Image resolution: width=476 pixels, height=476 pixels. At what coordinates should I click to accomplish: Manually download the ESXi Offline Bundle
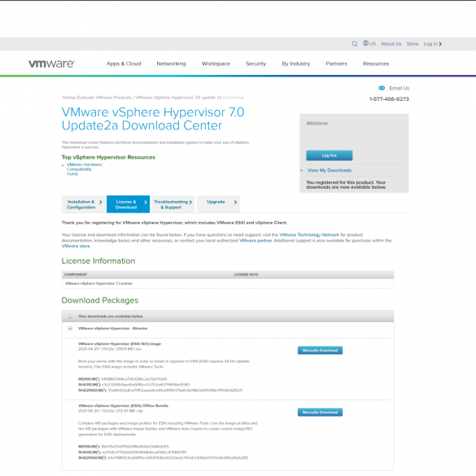tap(320, 413)
